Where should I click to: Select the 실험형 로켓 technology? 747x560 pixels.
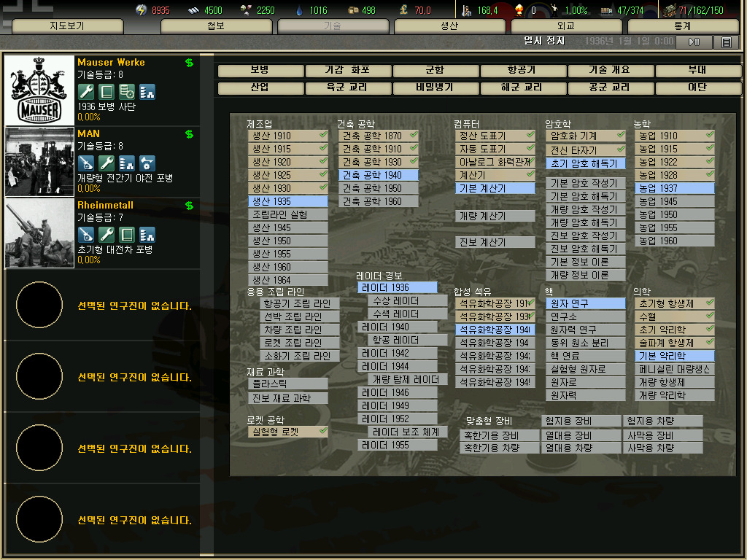click(287, 432)
